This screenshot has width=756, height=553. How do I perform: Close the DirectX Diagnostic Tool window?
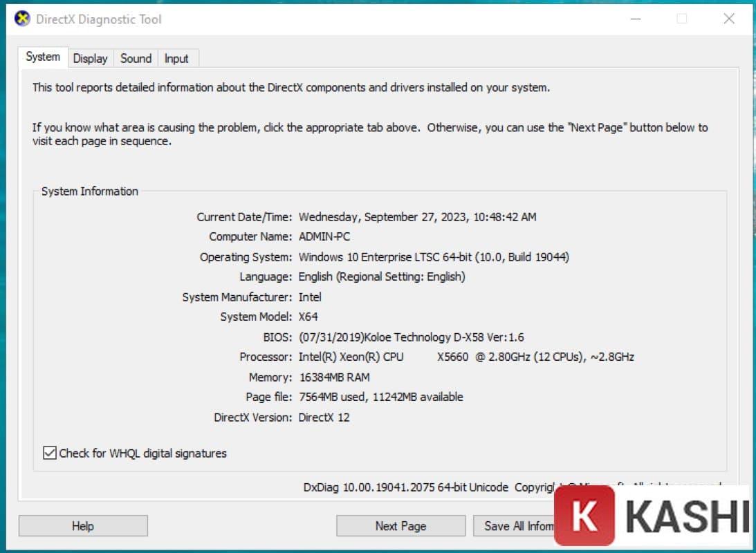[x=729, y=19]
